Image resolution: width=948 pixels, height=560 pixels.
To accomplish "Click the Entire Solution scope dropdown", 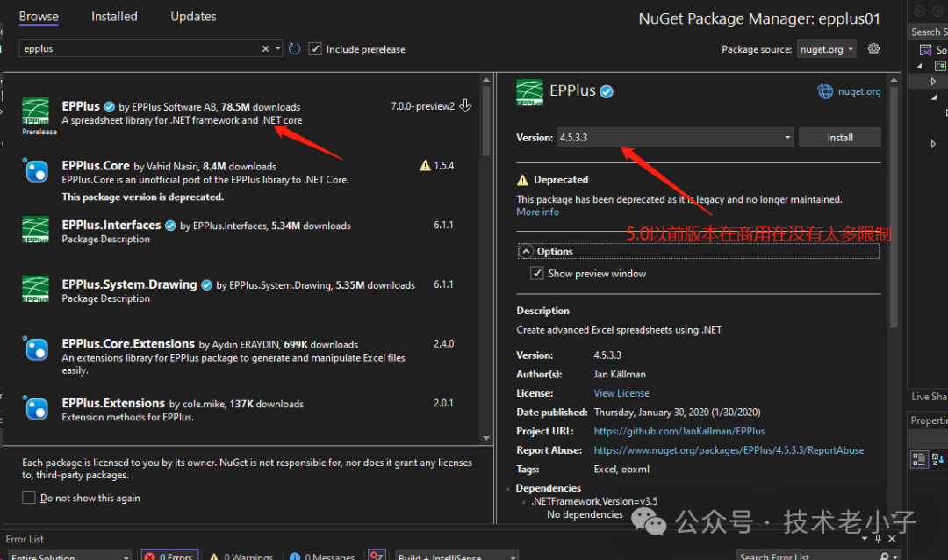I will pos(69,556).
